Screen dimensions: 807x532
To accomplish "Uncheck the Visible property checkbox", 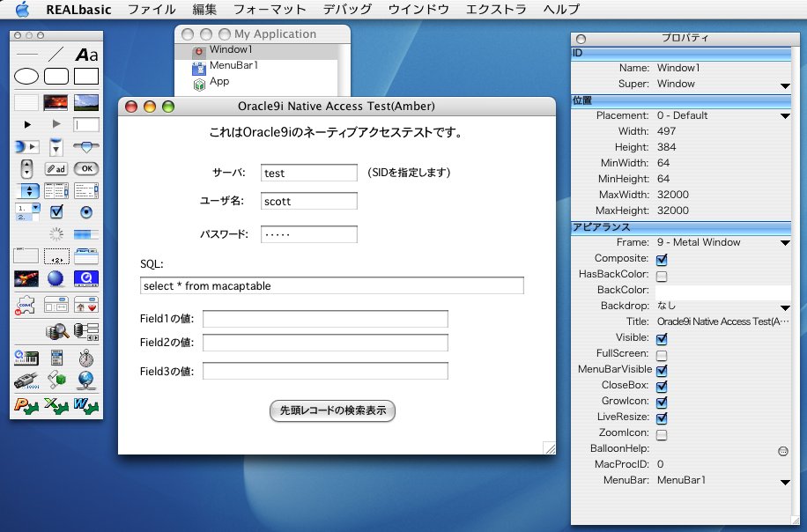I will coord(662,338).
